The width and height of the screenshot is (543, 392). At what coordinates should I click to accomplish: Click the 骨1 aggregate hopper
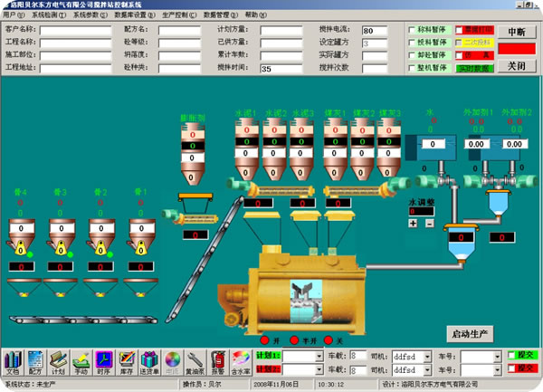[x=141, y=236]
